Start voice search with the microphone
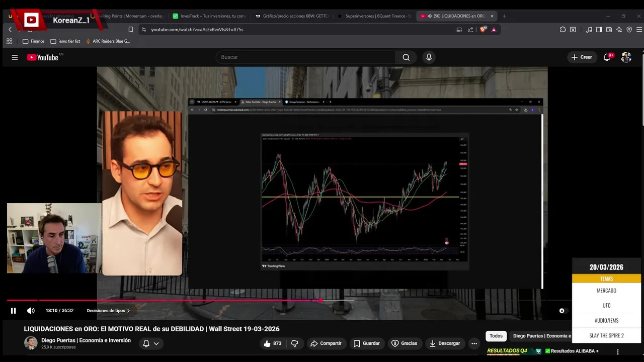 click(x=429, y=57)
